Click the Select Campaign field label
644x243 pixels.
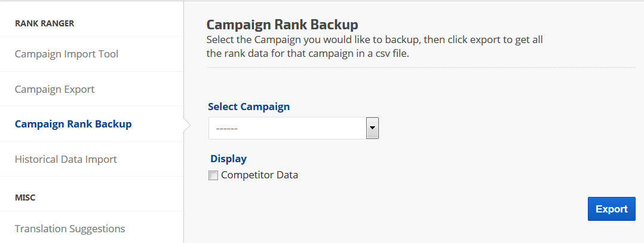click(x=249, y=107)
